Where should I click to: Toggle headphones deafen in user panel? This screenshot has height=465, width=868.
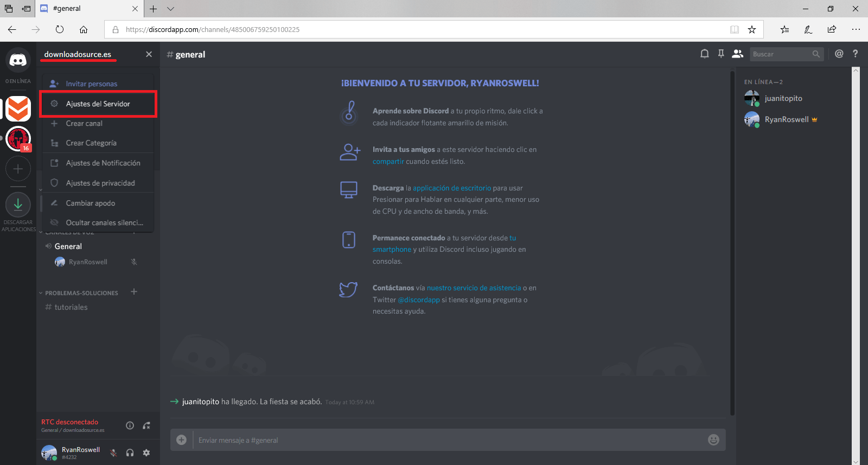pyautogui.click(x=130, y=453)
